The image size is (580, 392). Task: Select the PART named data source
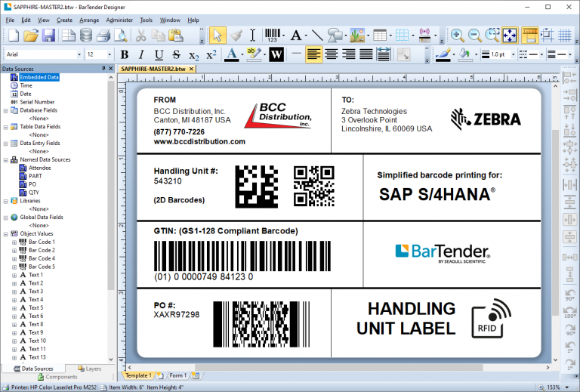[35, 176]
